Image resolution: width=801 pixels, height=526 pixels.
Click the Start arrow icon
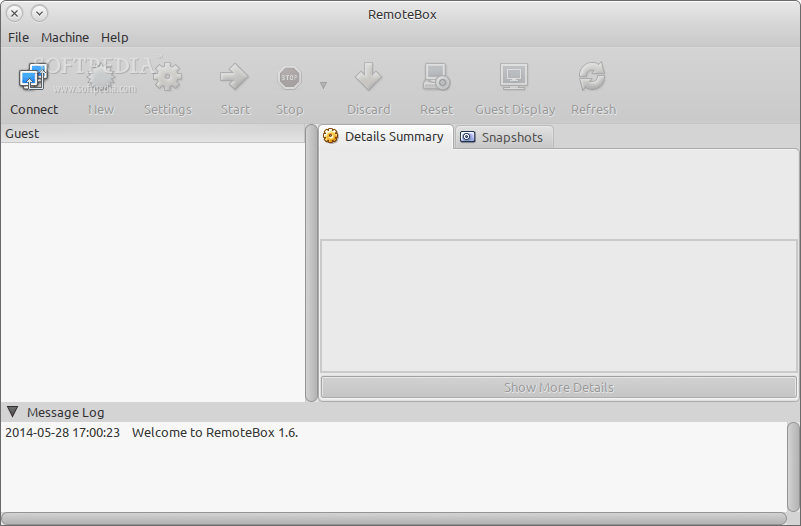click(234, 77)
